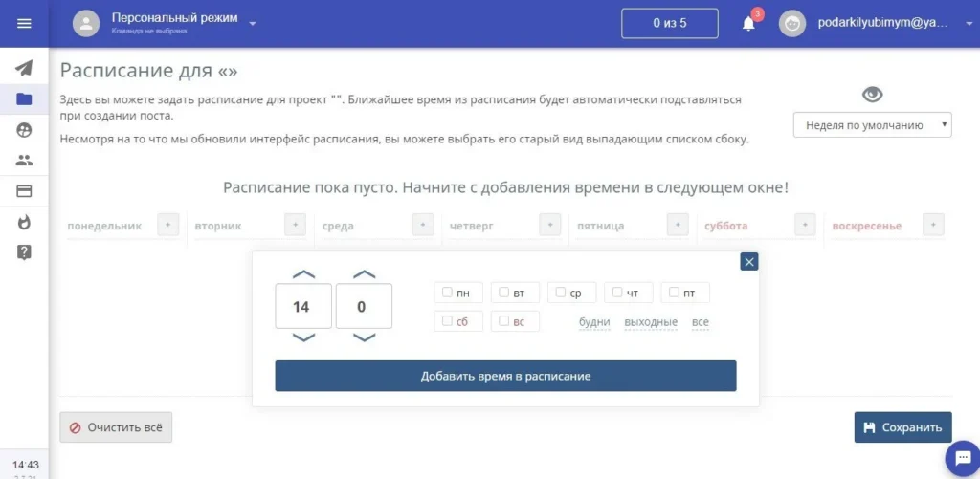
Task: Expand Персональный режим dropdown
Action: click(253, 24)
